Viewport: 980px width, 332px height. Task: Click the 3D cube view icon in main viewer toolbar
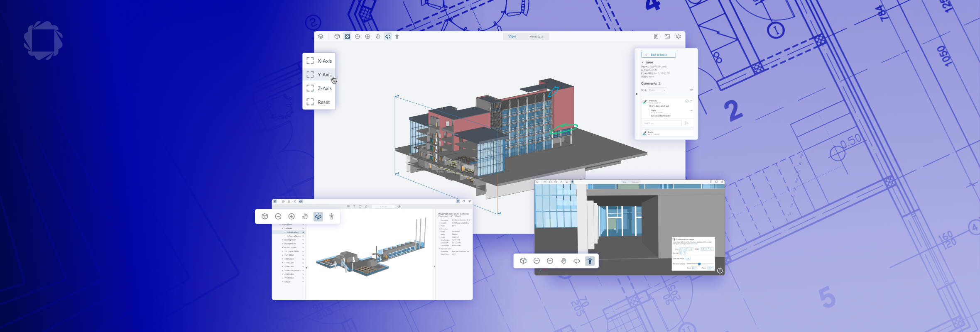(337, 37)
